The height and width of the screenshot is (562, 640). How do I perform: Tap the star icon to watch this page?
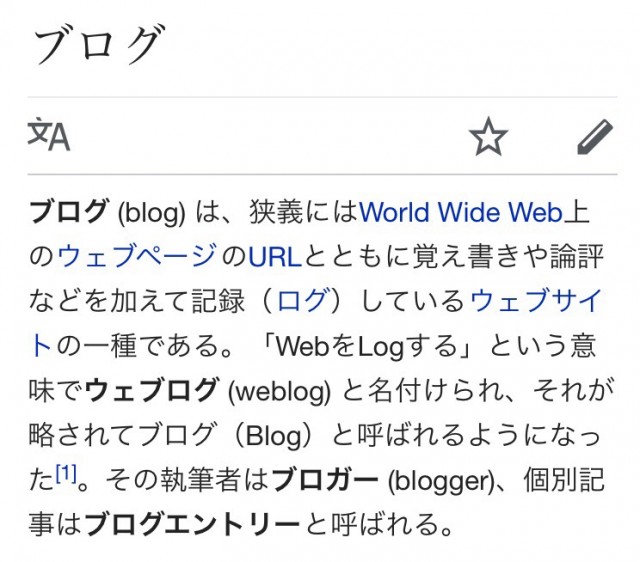[488, 136]
